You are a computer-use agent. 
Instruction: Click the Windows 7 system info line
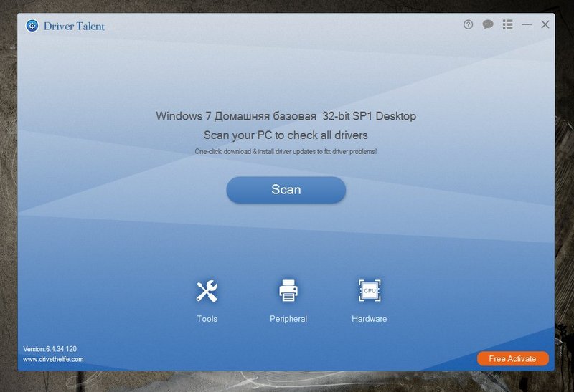coord(286,116)
